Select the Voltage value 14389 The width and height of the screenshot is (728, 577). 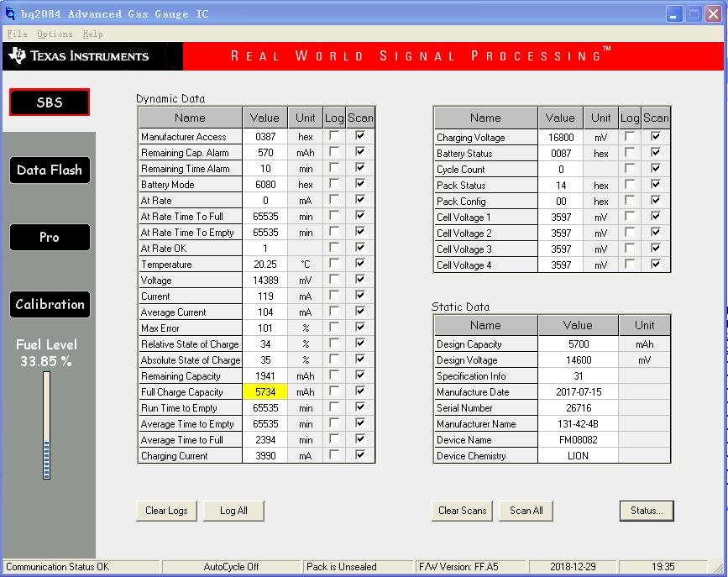point(265,281)
